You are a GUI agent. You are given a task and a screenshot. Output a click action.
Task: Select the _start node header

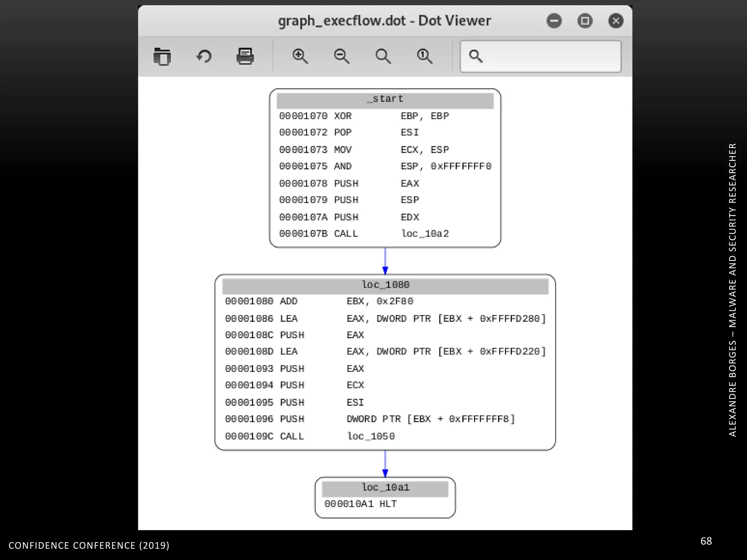point(385,100)
